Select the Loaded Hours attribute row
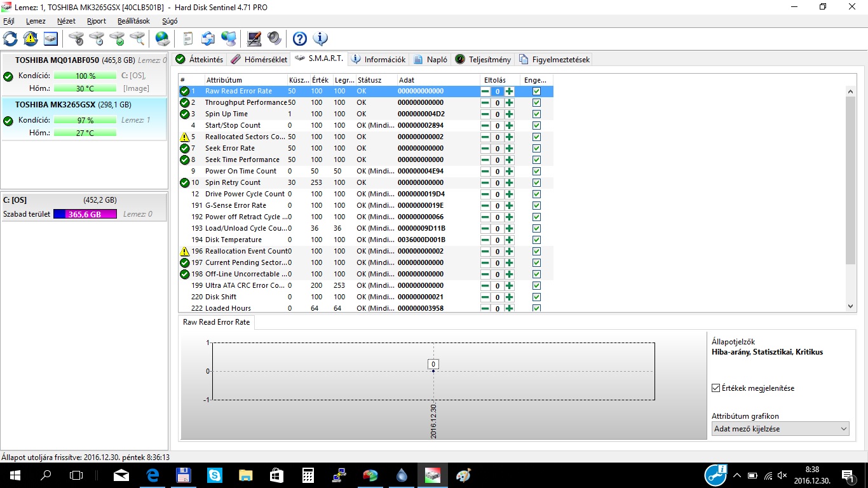The height and width of the screenshot is (488, 868). point(365,308)
